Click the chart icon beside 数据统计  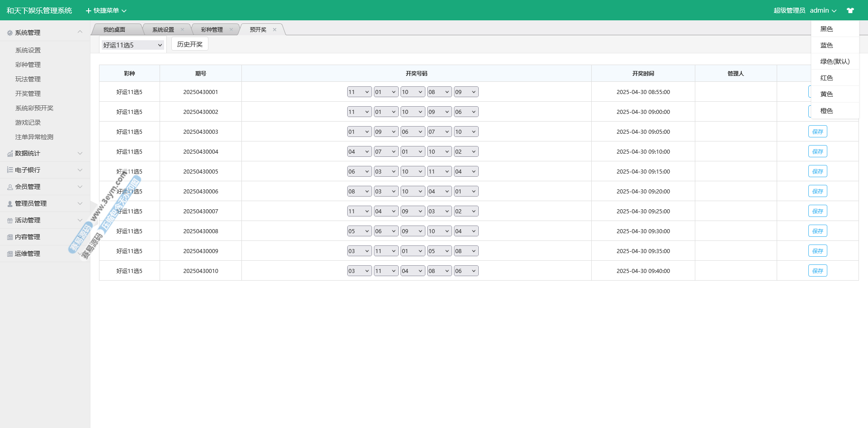pos(9,154)
